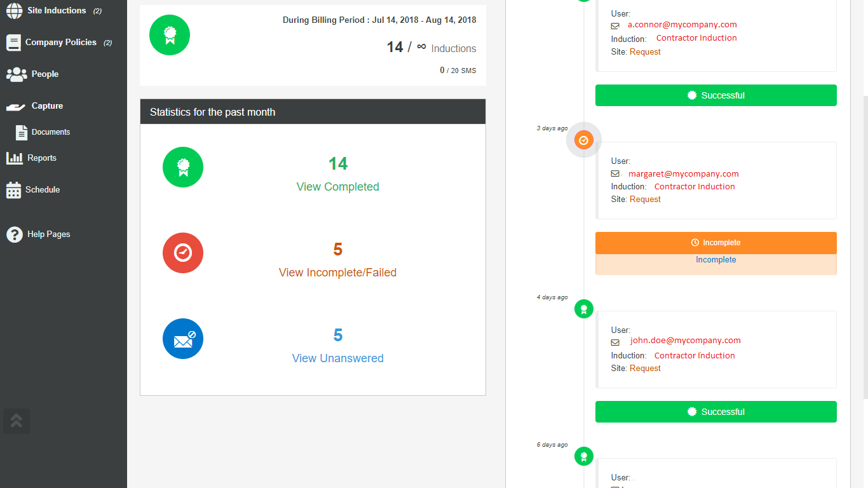Click green timeline marker at 6 days ago
The height and width of the screenshot is (488, 868).
[584, 456]
